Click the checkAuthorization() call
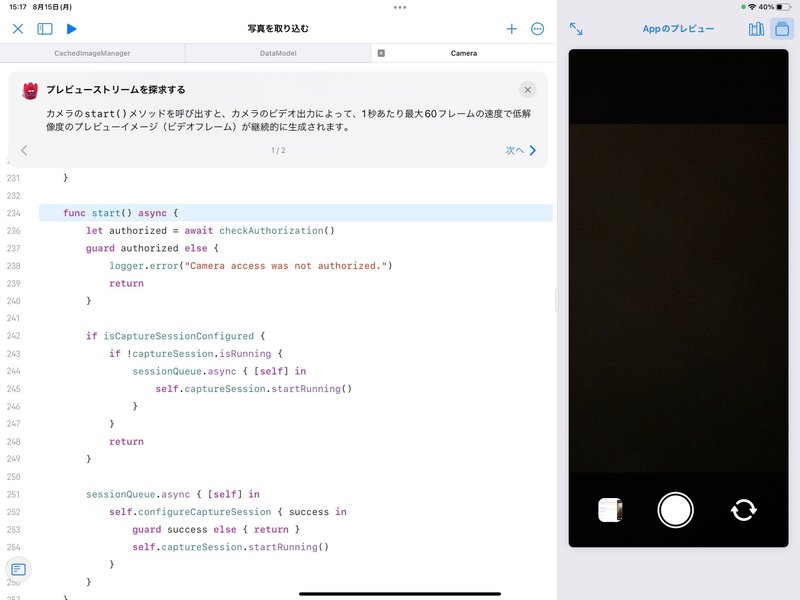This screenshot has width=800, height=600. [x=277, y=231]
